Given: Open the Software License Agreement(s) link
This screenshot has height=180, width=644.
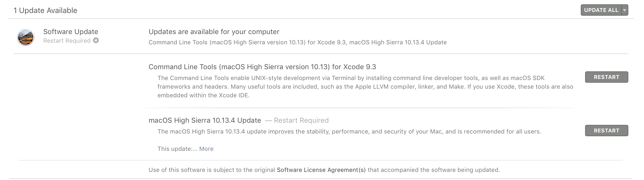Looking at the screenshot, I should [x=321, y=170].
